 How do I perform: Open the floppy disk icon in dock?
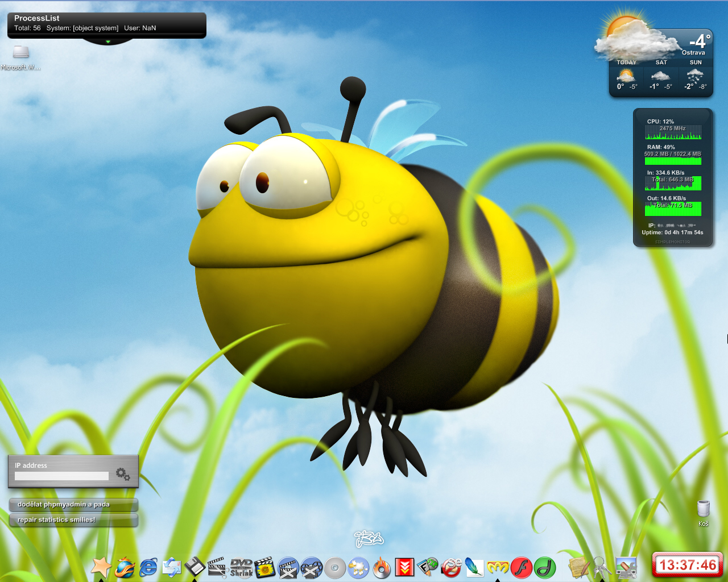coord(195,567)
